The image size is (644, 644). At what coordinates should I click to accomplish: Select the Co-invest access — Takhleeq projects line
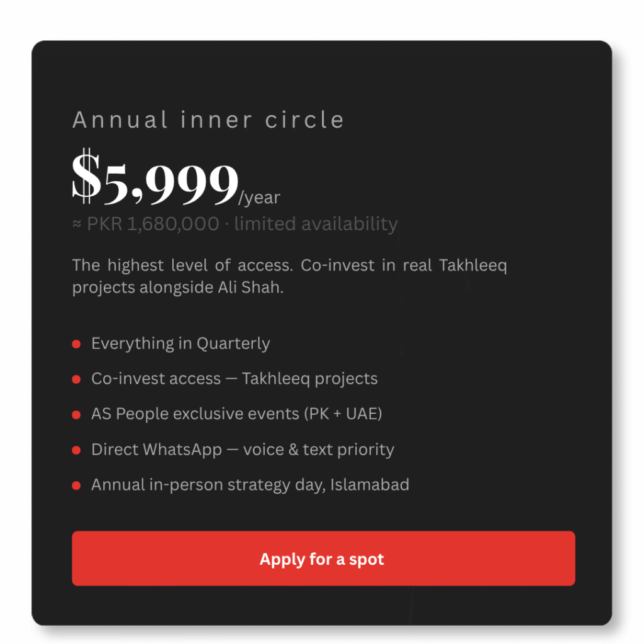click(x=234, y=379)
